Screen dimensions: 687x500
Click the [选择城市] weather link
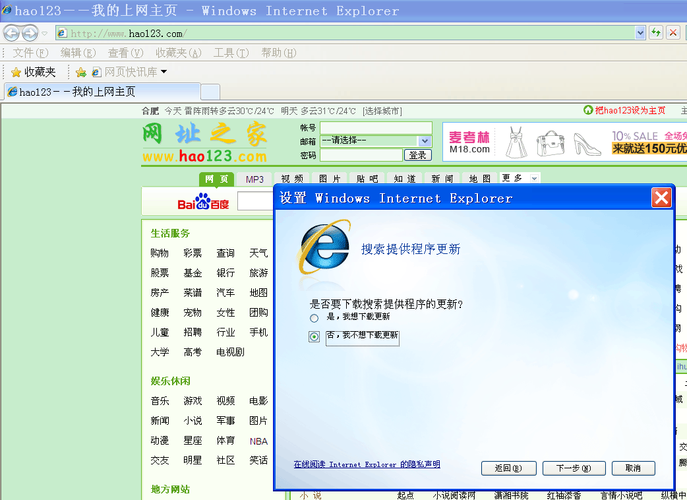[x=382, y=111]
